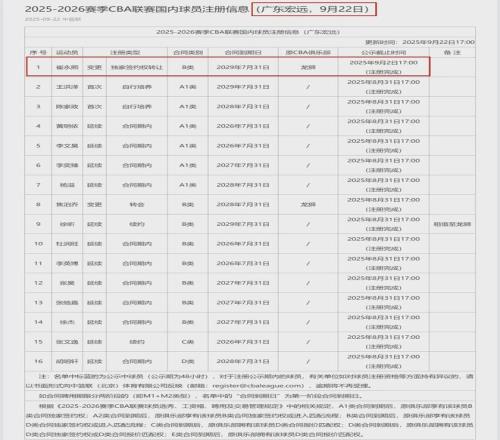Image resolution: width=500 pixels, height=440 pixels.
Task: Click row 1 deadline 2025年9月2日17:00
Action: (x=384, y=63)
